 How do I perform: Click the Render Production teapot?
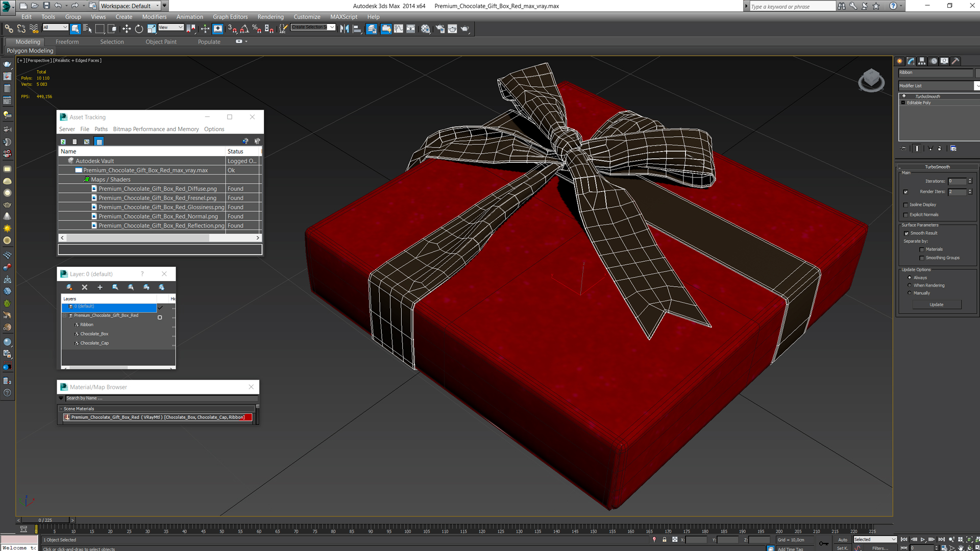[464, 29]
